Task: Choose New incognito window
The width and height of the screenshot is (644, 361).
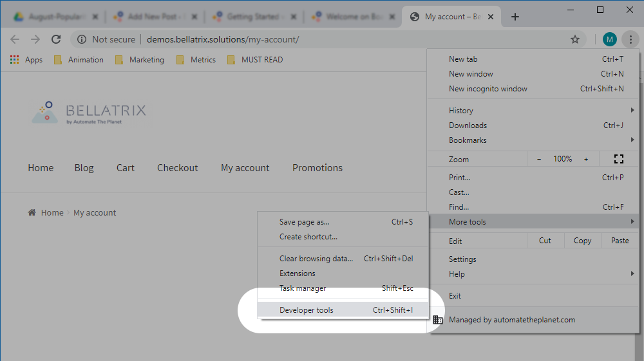Action: coord(533,89)
